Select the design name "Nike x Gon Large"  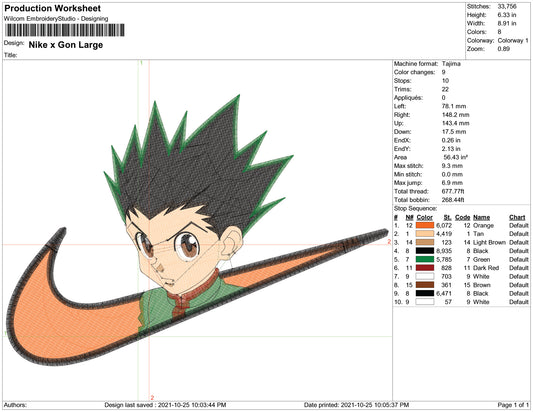pyautogui.click(x=66, y=45)
